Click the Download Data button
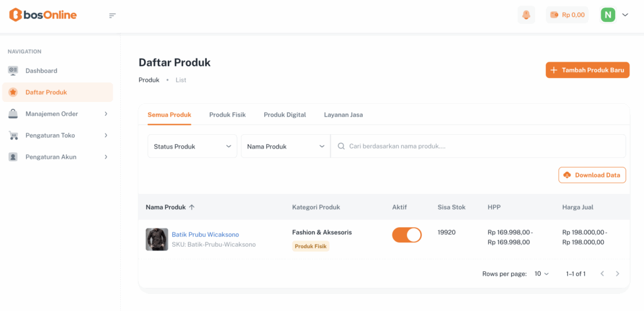This screenshot has width=644, height=311. coord(592,175)
